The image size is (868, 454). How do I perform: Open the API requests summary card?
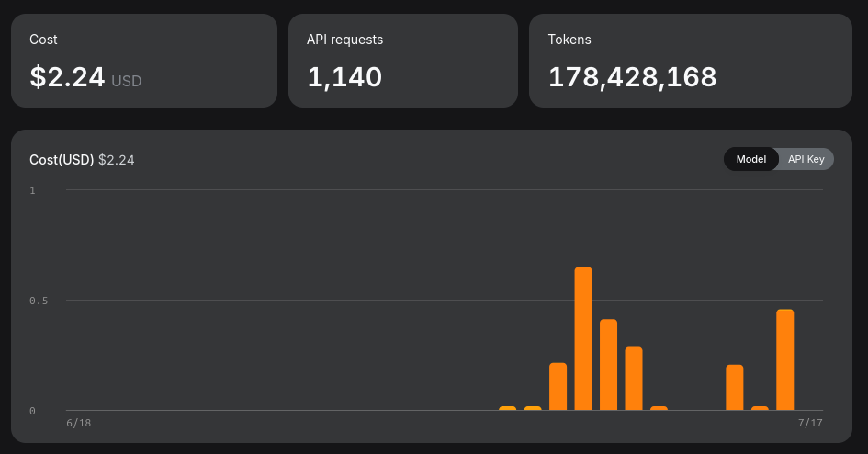[403, 61]
